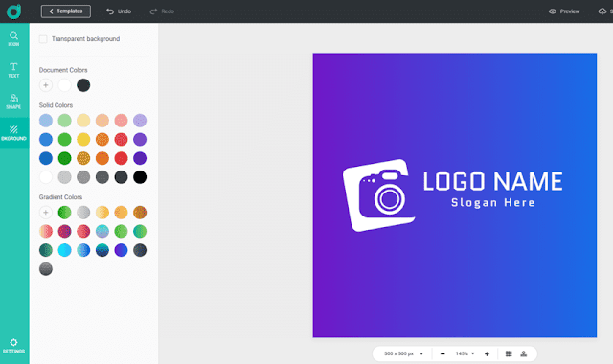Click the cloud save icon at top right

602,11
